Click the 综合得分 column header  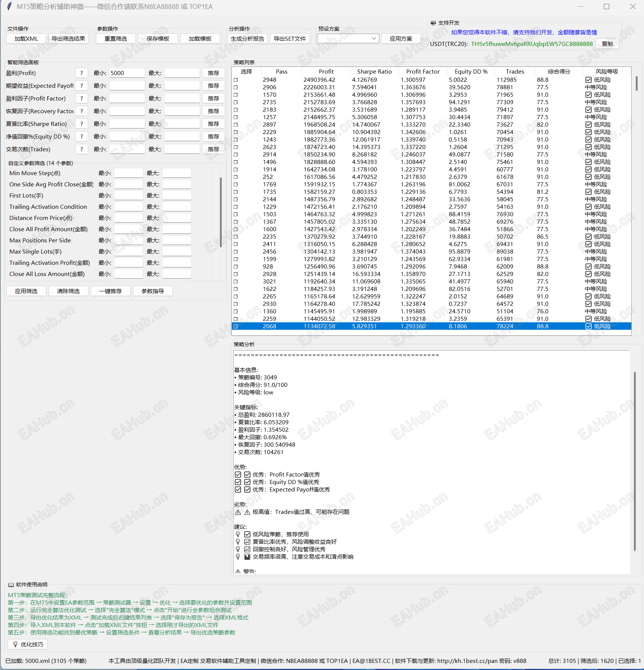tap(559, 72)
